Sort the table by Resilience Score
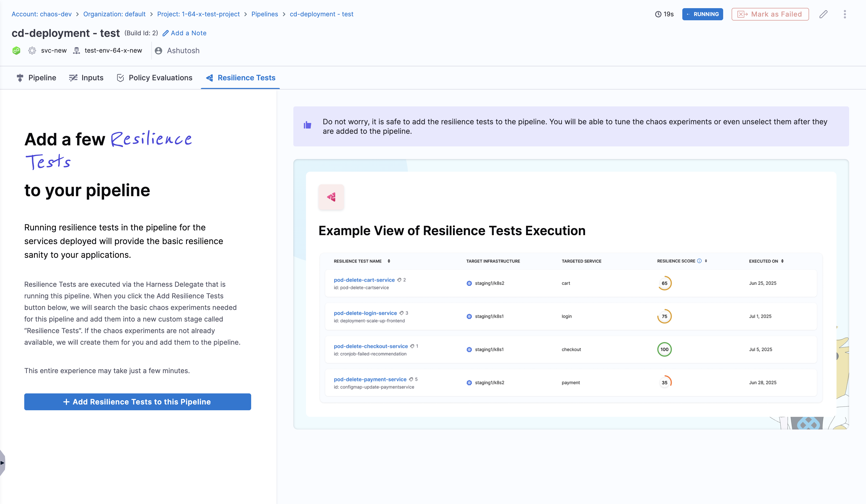The width and height of the screenshot is (866, 504). coord(706,261)
